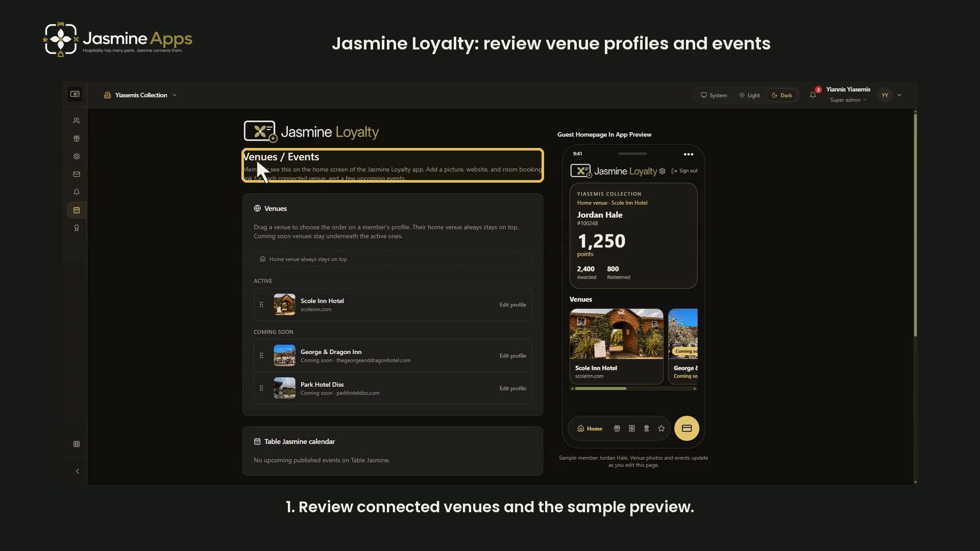Viewport: 980px width, 551px height.
Task: Click the 'Table Jasmine calendar' heading
Action: click(300, 442)
